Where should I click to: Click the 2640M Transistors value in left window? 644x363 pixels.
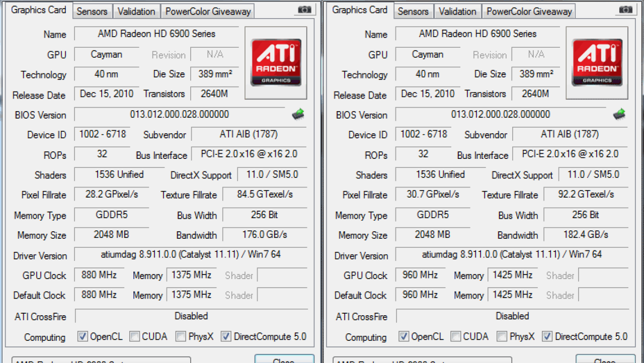click(x=214, y=94)
